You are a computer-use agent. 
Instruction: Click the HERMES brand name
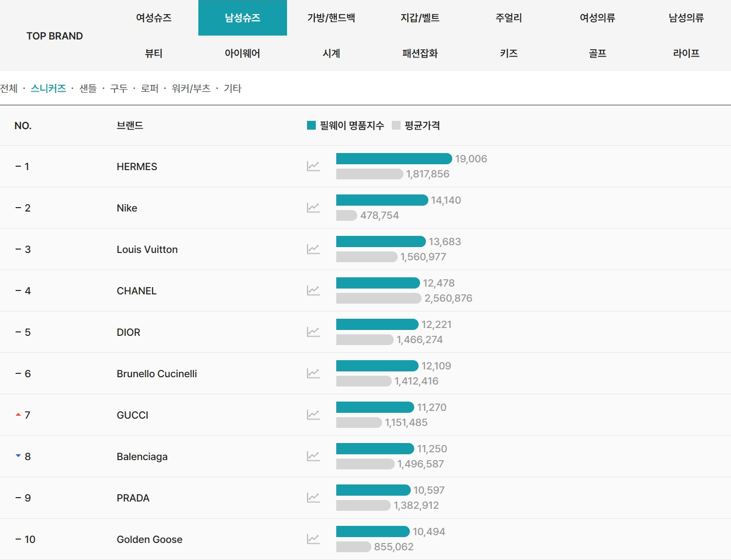click(137, 167)
